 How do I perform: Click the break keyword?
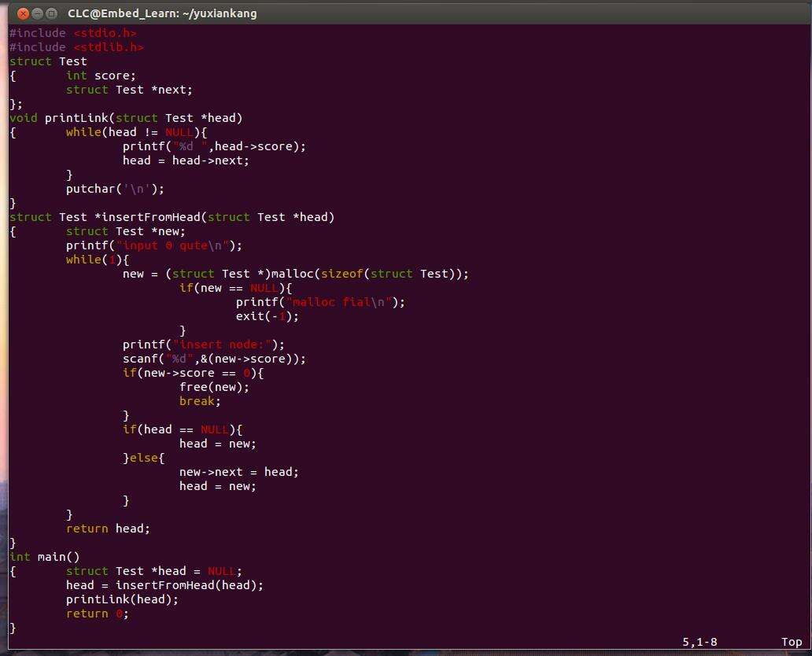click(197, 401)
